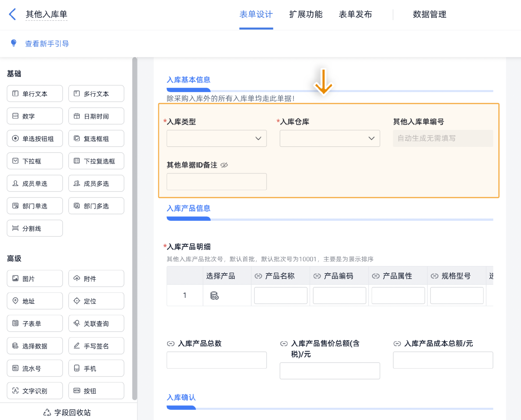Click the back arrow icon
This screenshot has height=420, width=521.
tap(12, 14)
